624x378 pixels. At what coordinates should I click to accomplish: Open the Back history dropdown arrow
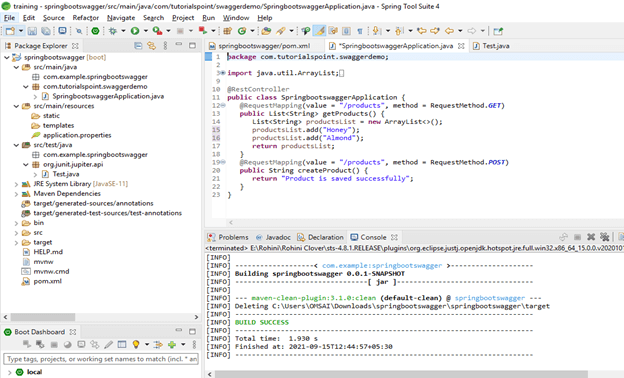coord(460,31)
